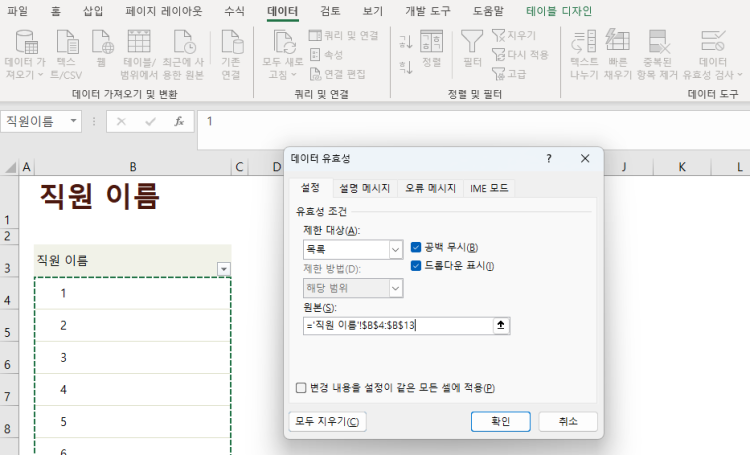Click the 원본 source input field
This screenshot has width=750, height=455.
click(x=398, y=325)
